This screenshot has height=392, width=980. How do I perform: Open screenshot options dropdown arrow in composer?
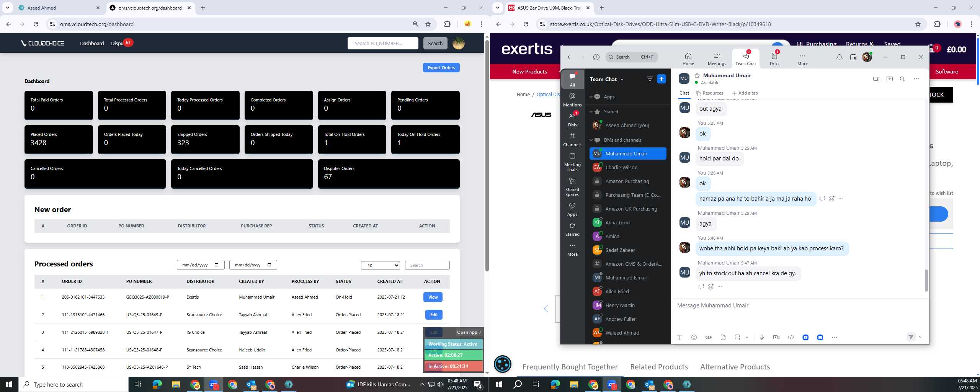click(747, 337)
